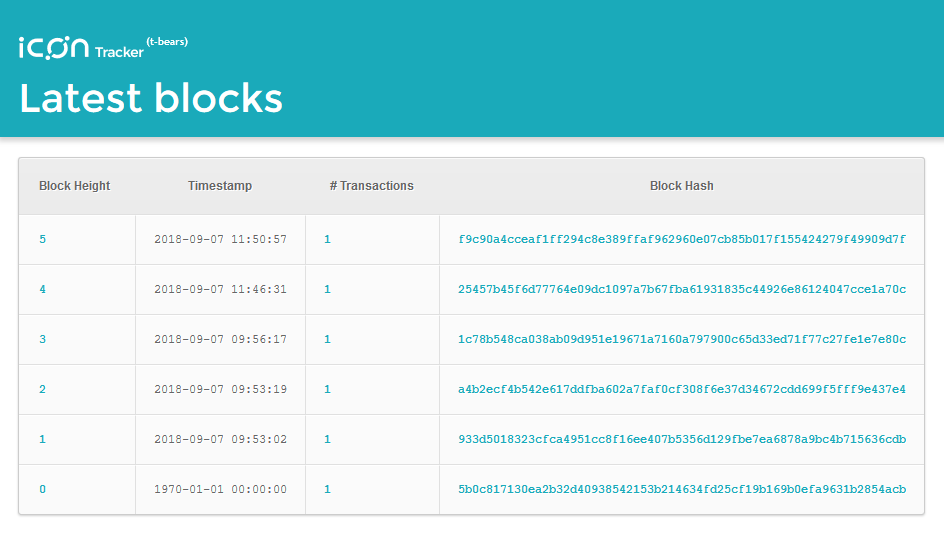This screenshot has width=944, height=537.
Task: View transaction count for block 3
Action: (328, 340)
